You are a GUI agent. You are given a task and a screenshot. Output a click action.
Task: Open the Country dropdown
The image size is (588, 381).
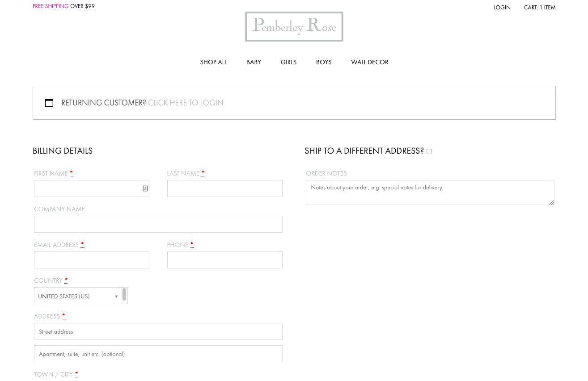click(x=77, y=296)
